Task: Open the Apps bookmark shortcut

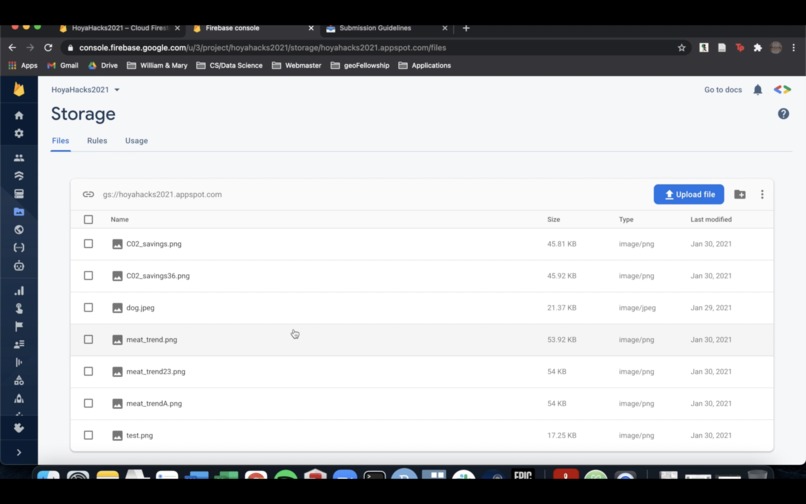Action: point(23,65)
